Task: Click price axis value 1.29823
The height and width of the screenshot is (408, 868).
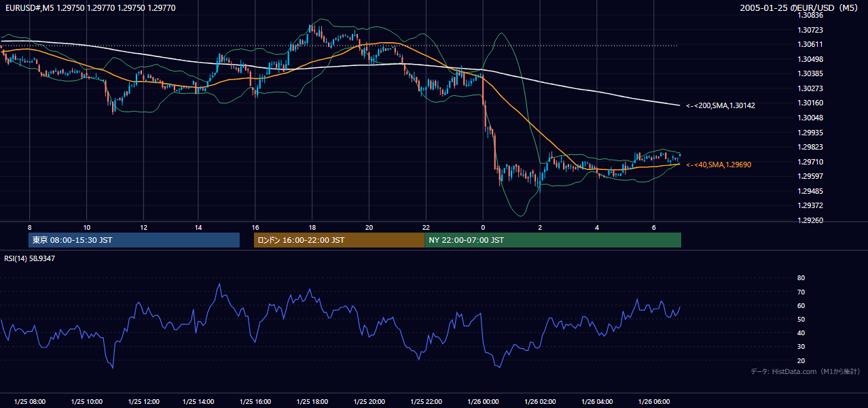Action: coord(810,147)
